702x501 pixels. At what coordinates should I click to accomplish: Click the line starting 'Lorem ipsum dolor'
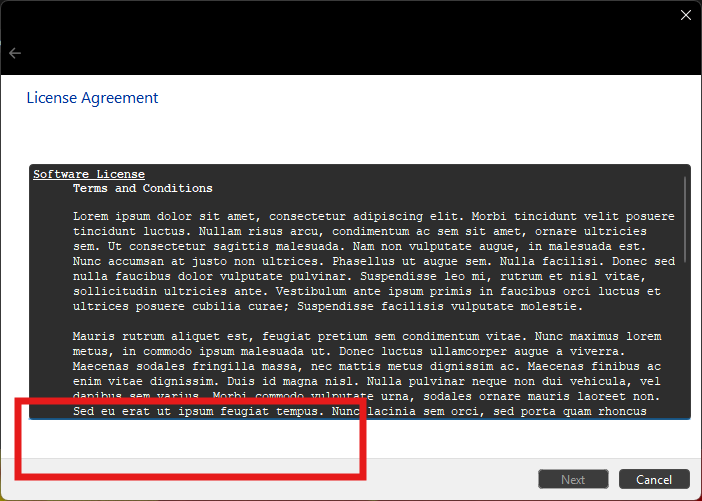tap(373, 216)
